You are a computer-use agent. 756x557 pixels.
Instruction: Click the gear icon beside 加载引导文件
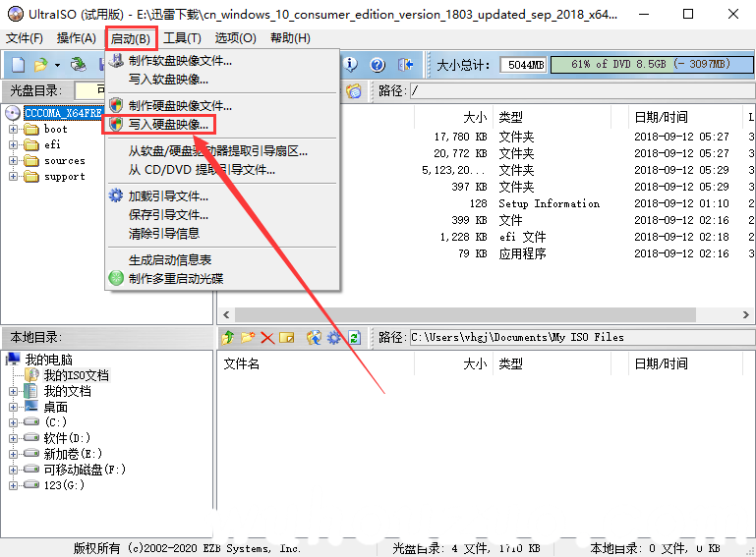pos(116,195)
